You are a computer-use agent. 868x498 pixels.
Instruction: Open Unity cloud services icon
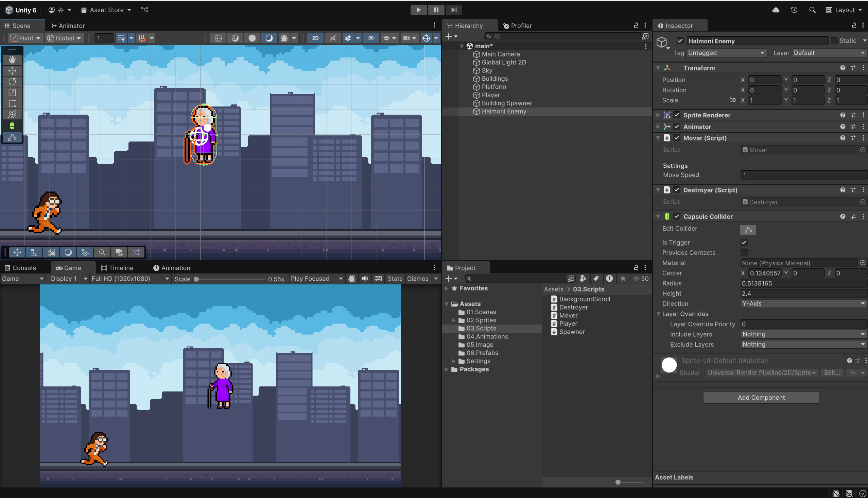(x=776, y=10)
